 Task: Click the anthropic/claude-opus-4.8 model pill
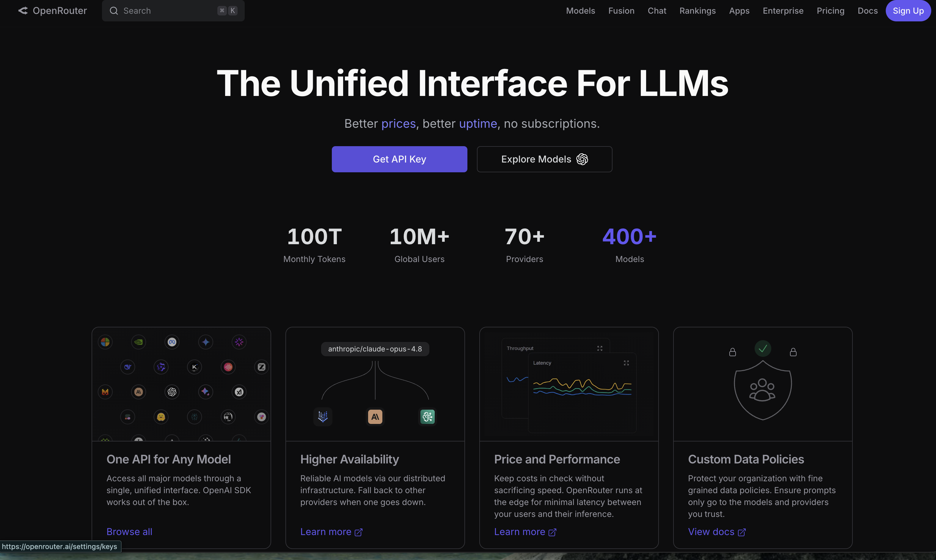375,349
